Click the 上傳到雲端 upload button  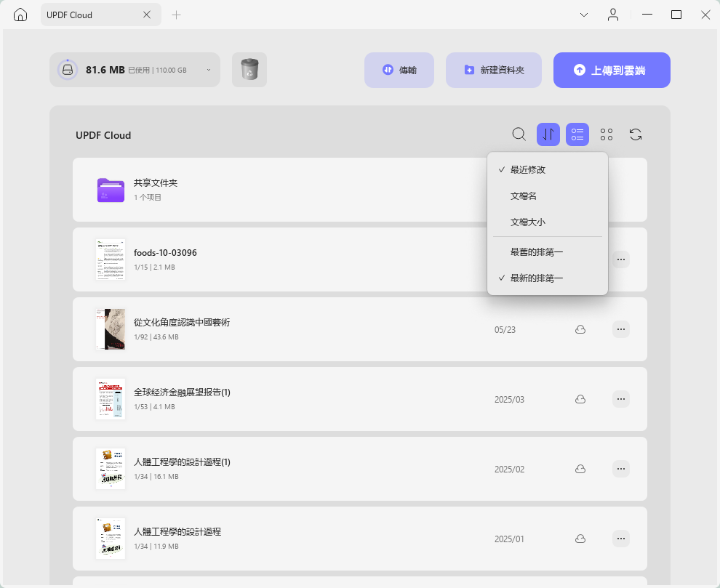point(612,70)
